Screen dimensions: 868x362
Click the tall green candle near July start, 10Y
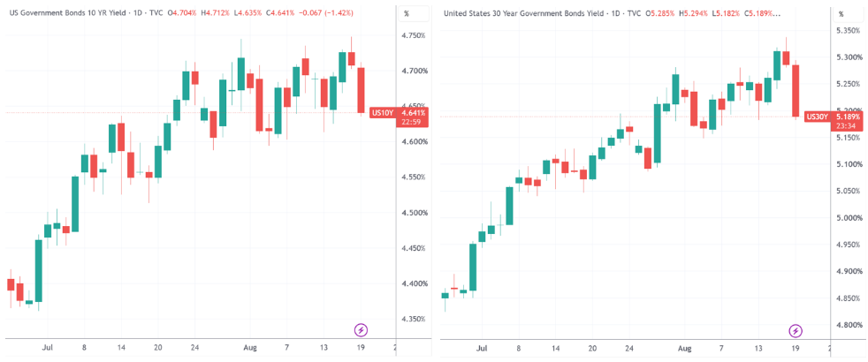click(38, 271)
